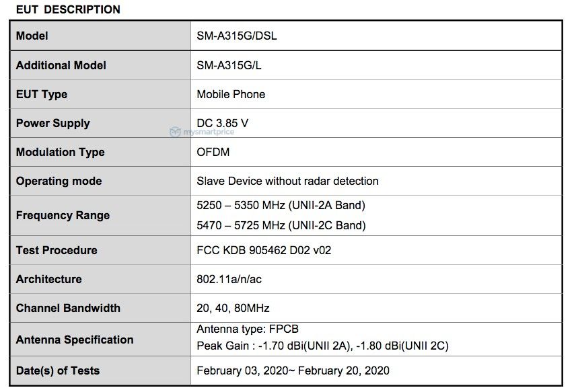Click the 802.11a/n/ac architecture value
The width and height of the screenshot is (574, 392).
point(229,279)
